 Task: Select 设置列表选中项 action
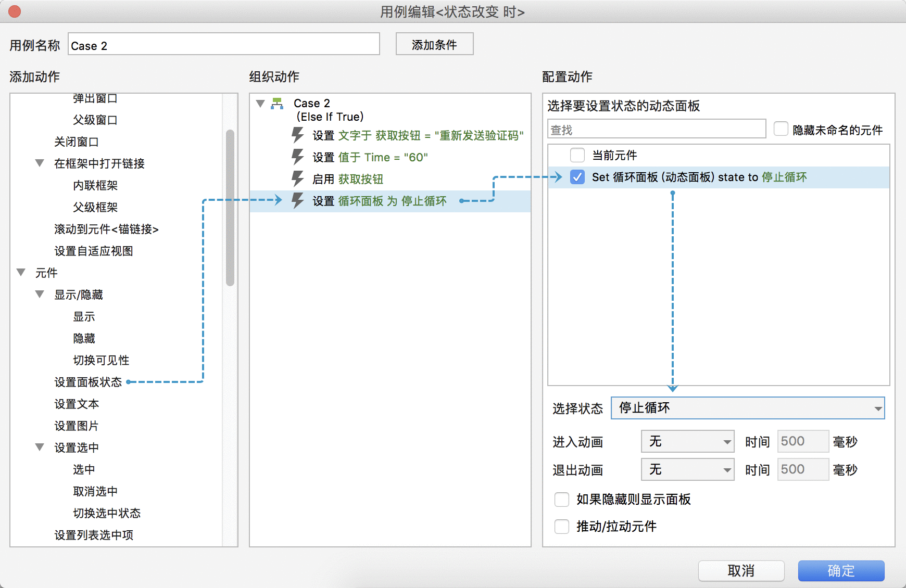[94, 535]
